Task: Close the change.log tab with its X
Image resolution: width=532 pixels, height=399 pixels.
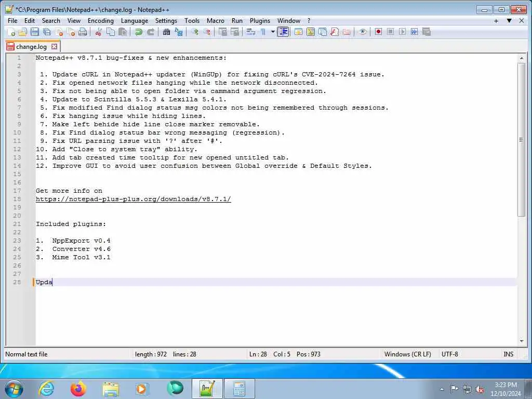Action: (54, 46)
